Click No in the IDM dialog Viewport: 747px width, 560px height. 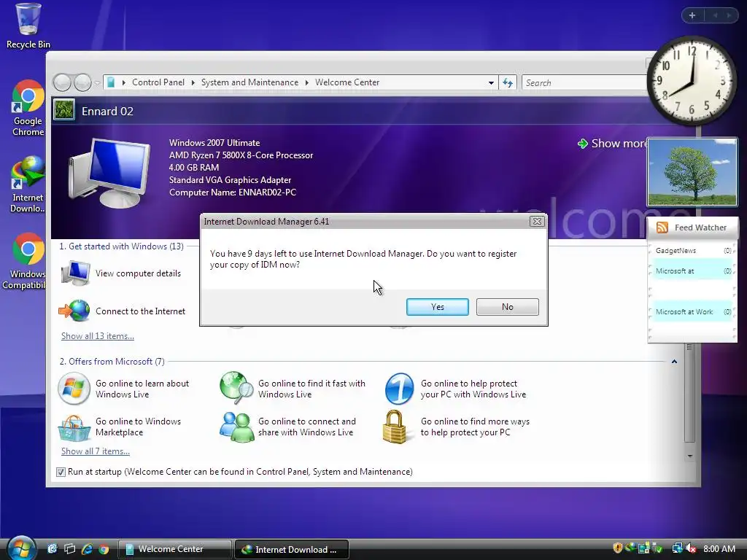508,307
